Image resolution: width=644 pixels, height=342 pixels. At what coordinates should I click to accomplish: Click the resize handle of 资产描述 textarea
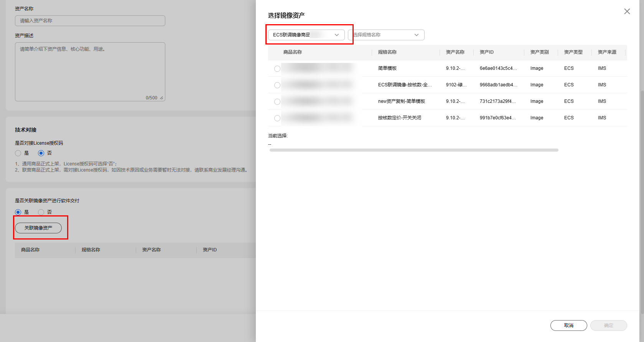[x=161, y=98]
